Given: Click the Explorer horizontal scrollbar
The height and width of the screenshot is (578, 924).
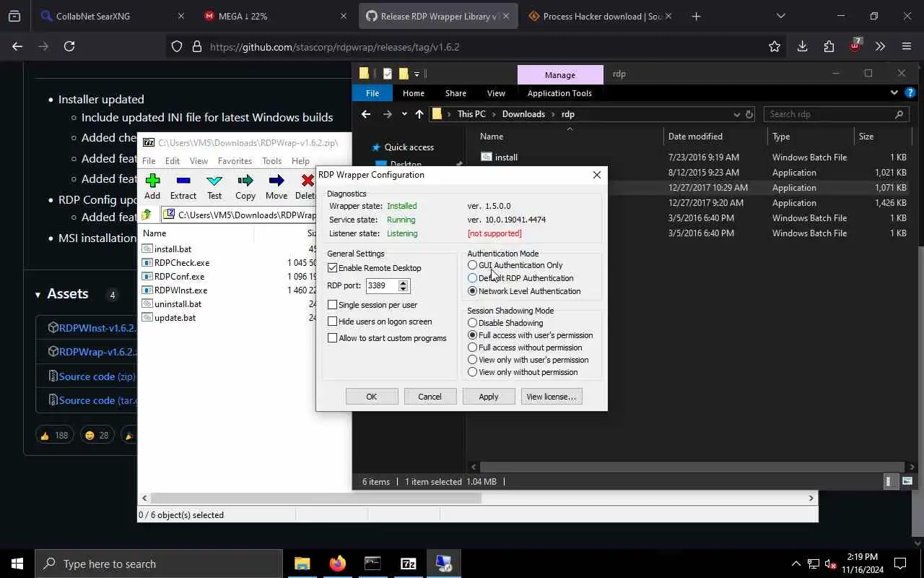Looking at the screenshot, I should 692,467.
